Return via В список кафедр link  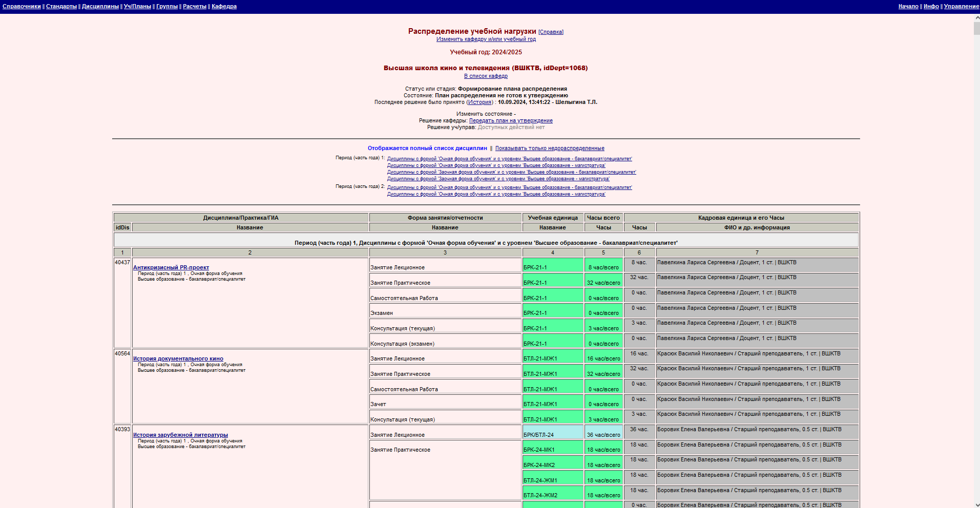[x=486, y=76]
